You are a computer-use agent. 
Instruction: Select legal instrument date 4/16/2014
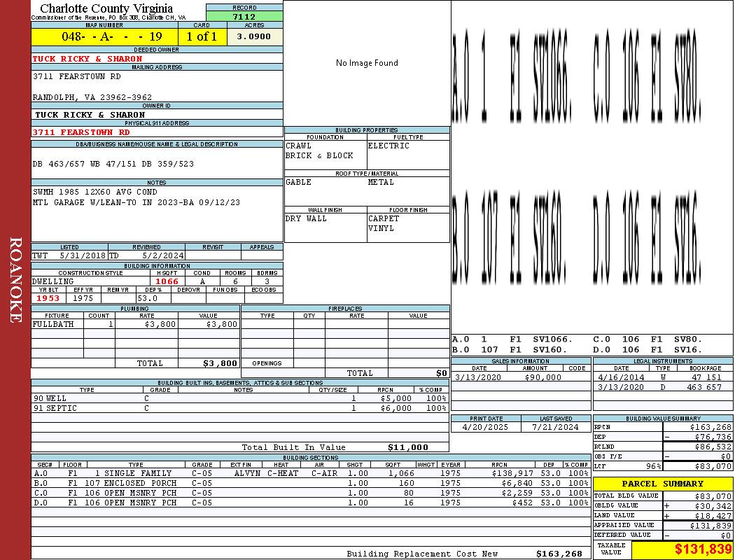pos(621,378)
